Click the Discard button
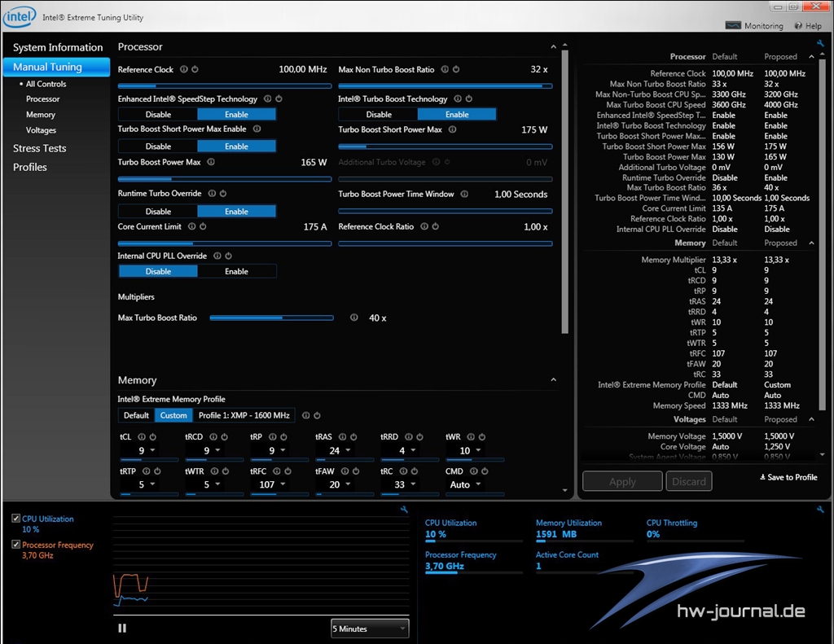834x644 pixels. 689,481
